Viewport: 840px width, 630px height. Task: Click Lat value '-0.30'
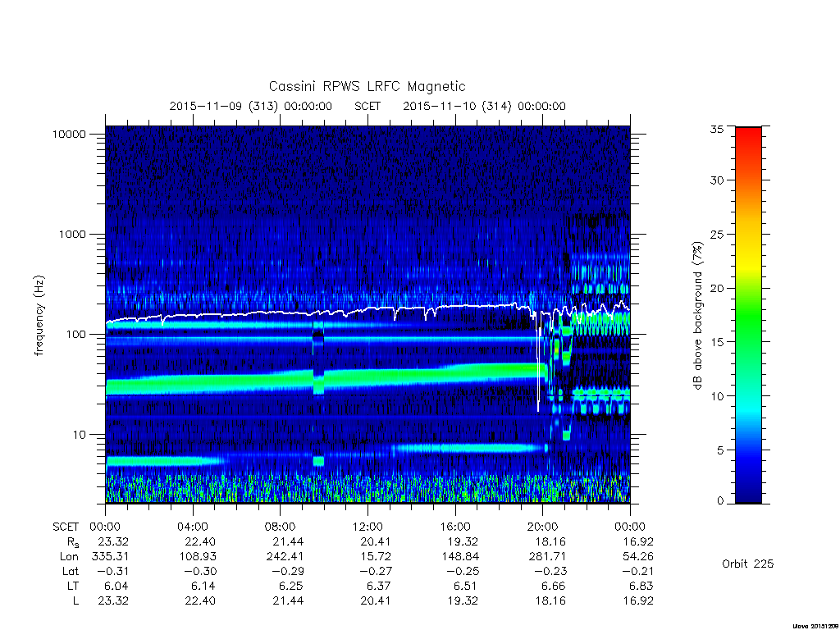(x=199, y=572)
